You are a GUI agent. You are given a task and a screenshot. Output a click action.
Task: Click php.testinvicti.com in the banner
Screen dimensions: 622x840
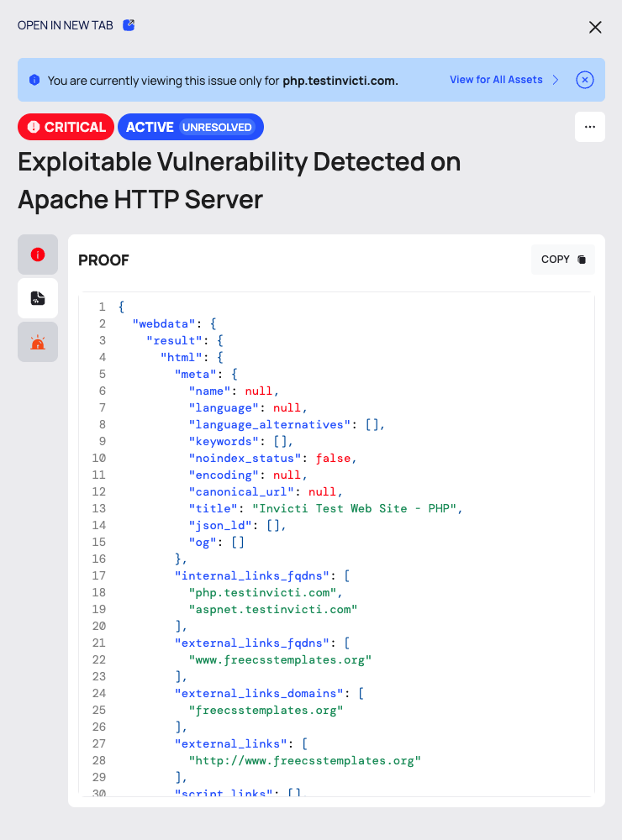[x=340, y=81]
